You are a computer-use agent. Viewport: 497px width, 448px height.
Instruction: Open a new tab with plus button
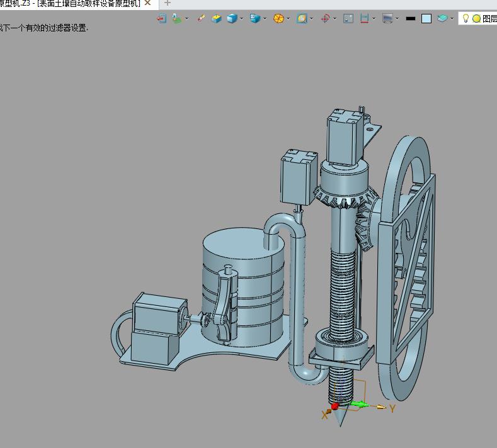pos(168,4)
